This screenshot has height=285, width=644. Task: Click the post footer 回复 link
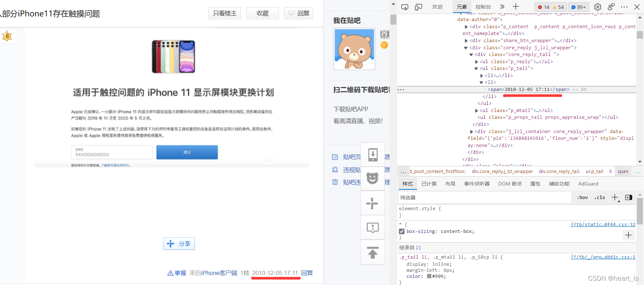(307, 273)
